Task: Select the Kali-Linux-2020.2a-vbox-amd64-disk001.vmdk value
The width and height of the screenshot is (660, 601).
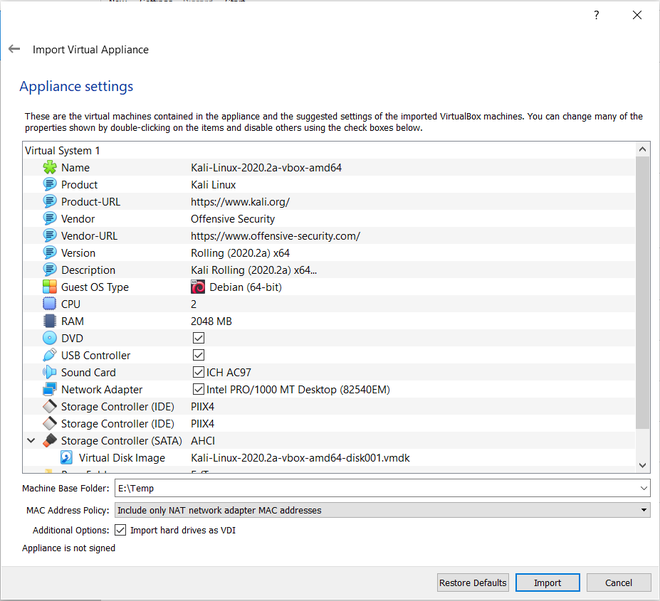Action: (x=300, y=458)
